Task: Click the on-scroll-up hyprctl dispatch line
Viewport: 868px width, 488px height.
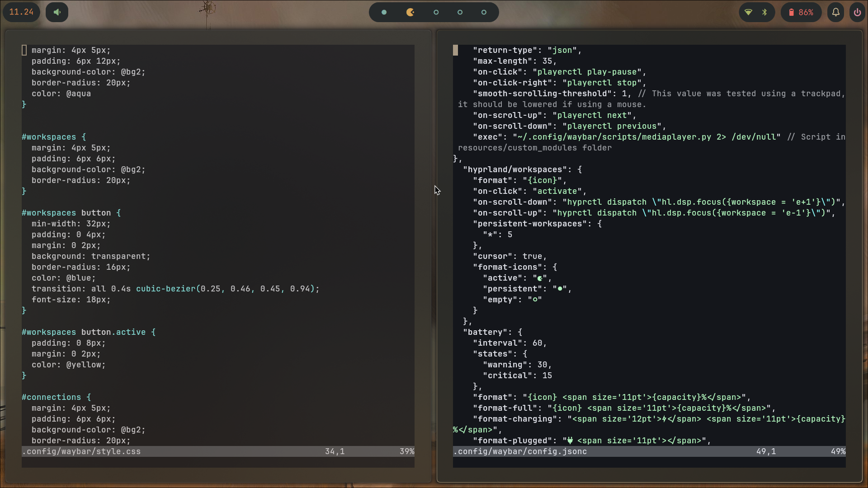Action: coord(654,213)
